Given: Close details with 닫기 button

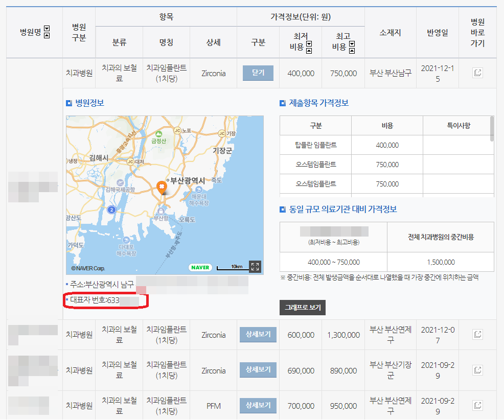Looking at the screenshot, I should 258,73.
